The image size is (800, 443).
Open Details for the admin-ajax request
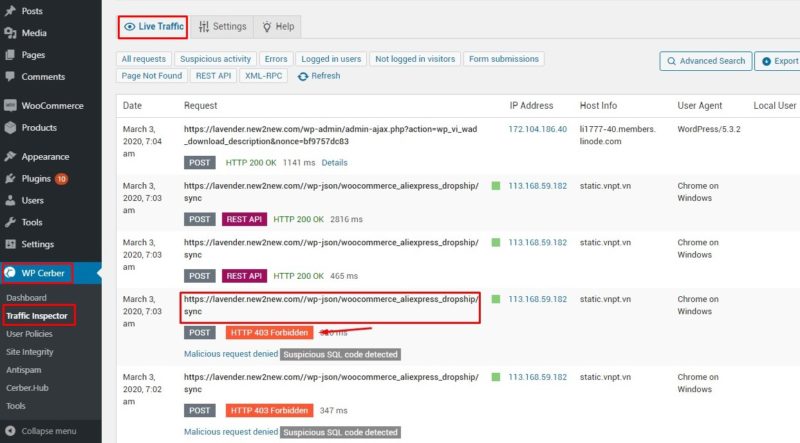pos(334,162)
